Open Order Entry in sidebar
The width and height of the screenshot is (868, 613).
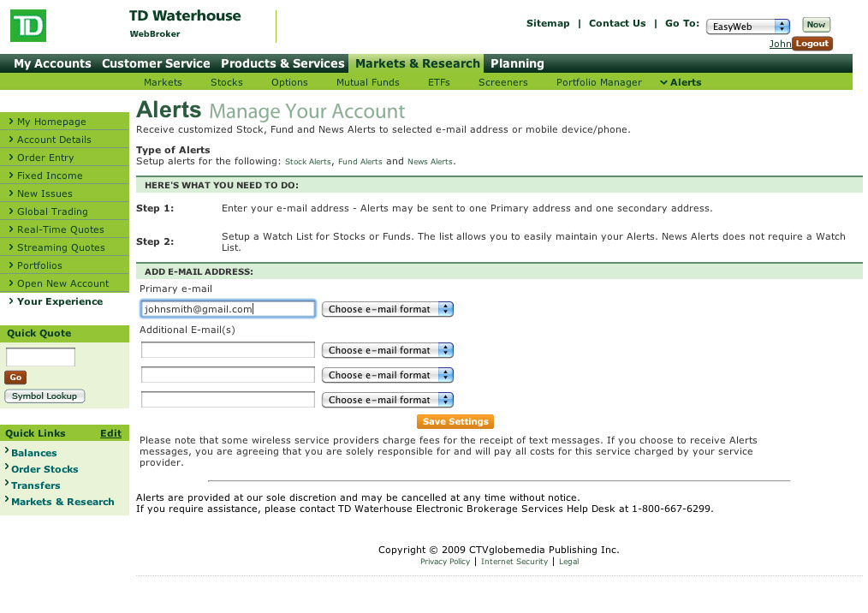pyautogui.click(x=64, y=158)
